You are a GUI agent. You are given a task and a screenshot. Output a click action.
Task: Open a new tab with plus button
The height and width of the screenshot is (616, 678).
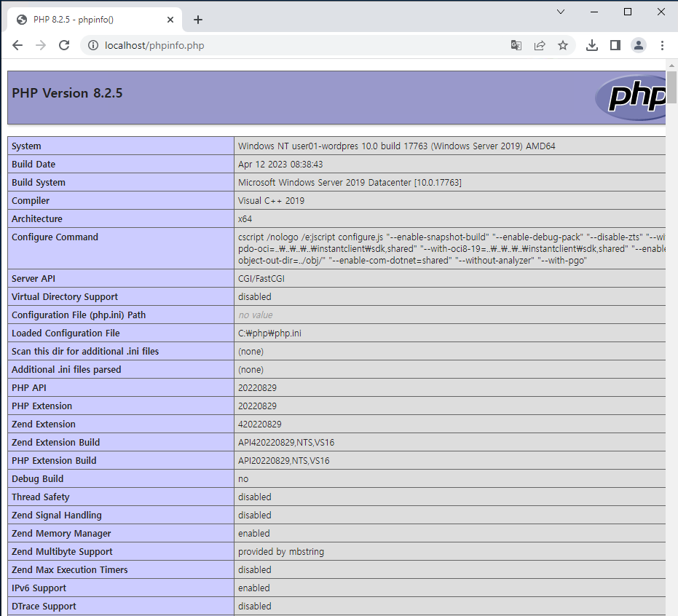(198, 20)
